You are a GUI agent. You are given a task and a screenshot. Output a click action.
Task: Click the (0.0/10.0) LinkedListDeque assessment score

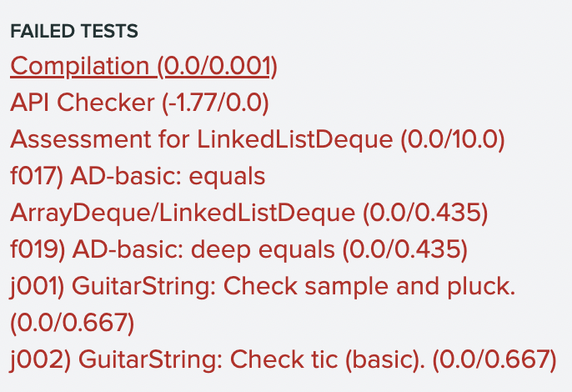click(453, 140)
